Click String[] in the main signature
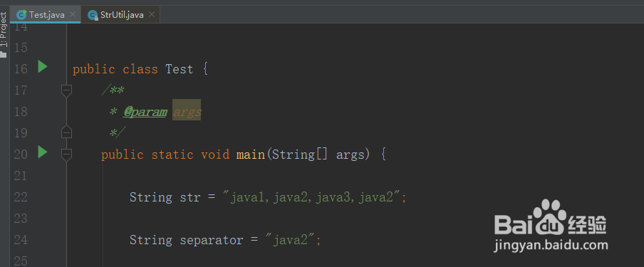Screen dimensions: 644x267 click(x=300, y=155)
